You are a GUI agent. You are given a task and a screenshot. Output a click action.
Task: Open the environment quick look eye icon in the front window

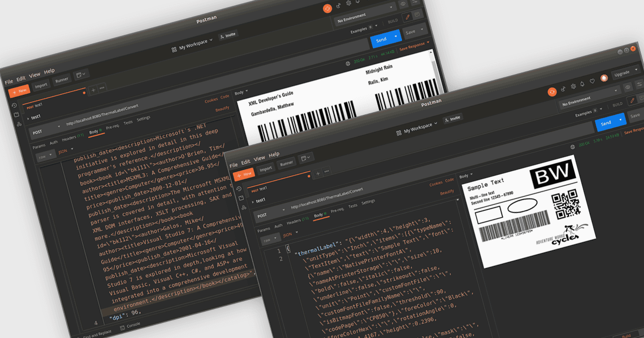pyautogui.click(x=627, y=87)
